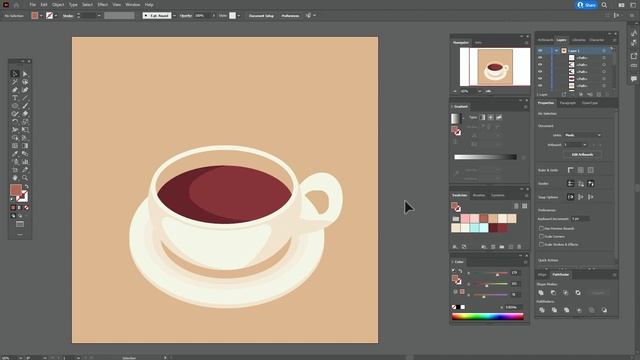
Task: Choose Linear Gradient type button
Action: point(482,117)
